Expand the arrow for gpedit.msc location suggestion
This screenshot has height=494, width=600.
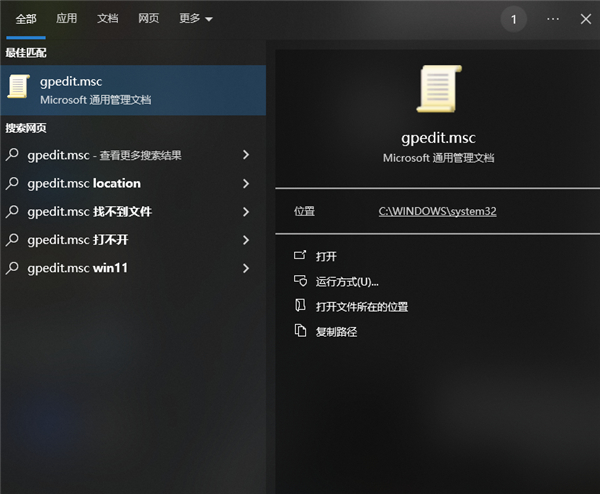[246, 183]
